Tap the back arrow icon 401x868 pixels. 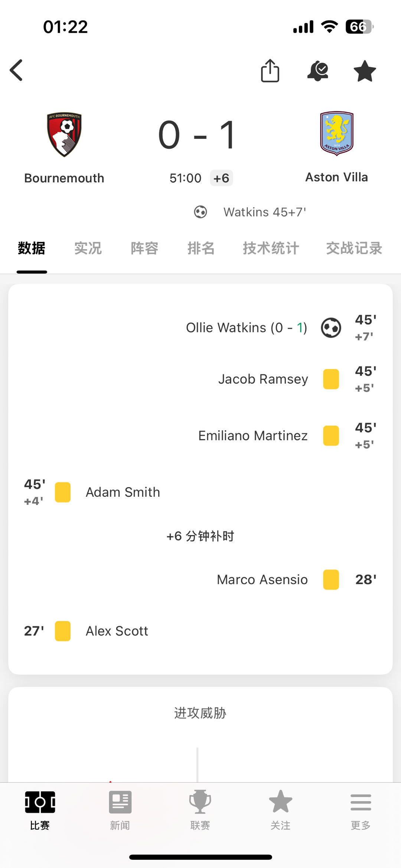tap(16, 70)
